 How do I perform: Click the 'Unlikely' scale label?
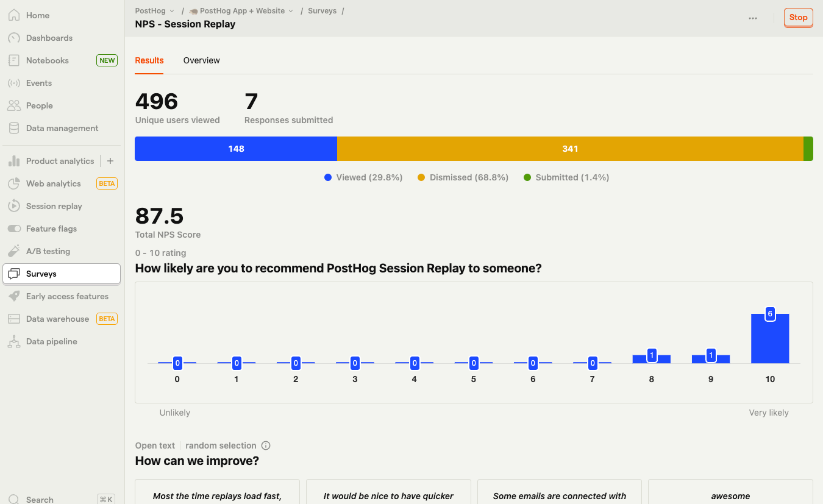coord(175,413)
